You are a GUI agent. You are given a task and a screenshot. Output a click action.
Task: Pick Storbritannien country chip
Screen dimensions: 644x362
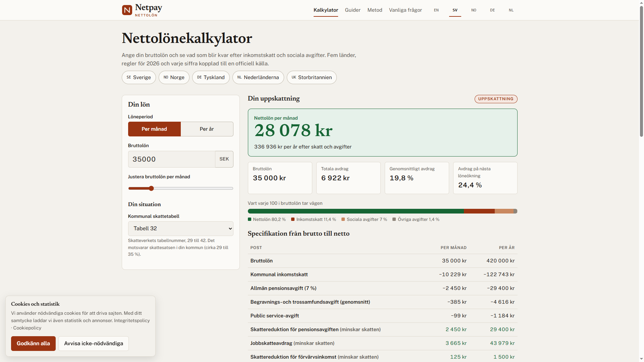(x=312, y=77)
